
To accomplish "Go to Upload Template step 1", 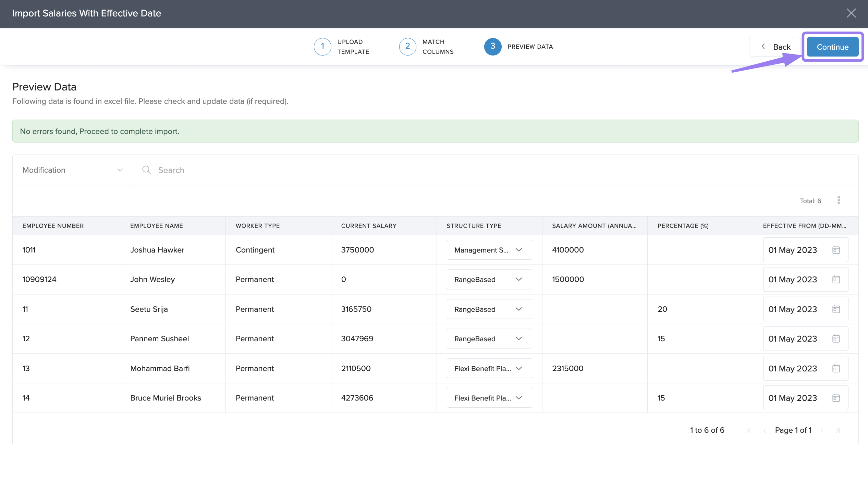I will coord(322,46).
